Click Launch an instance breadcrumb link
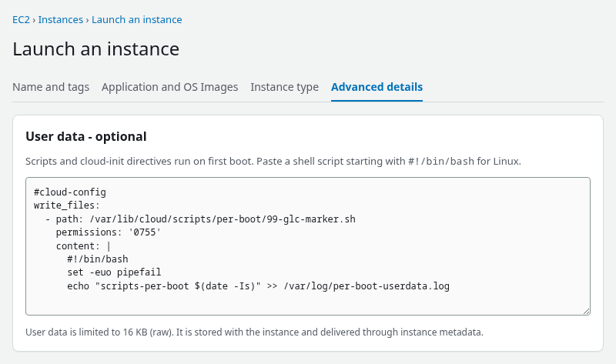The image size is (616, 364). pyautogui.click(x=137, y=20)
